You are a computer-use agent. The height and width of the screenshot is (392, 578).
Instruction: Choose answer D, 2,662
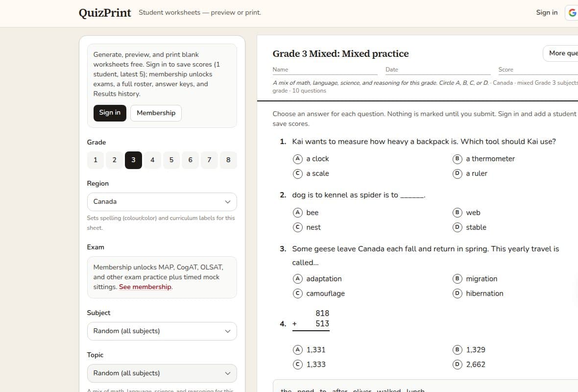(x=469, y=365)
